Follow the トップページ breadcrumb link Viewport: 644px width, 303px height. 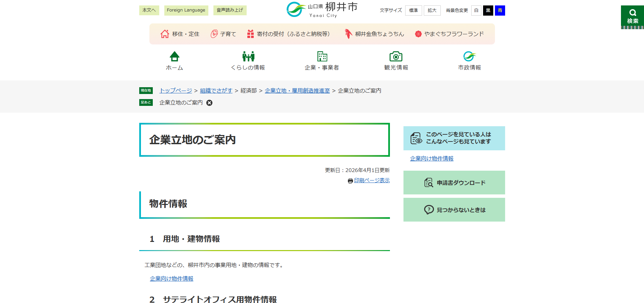point(176,91)
